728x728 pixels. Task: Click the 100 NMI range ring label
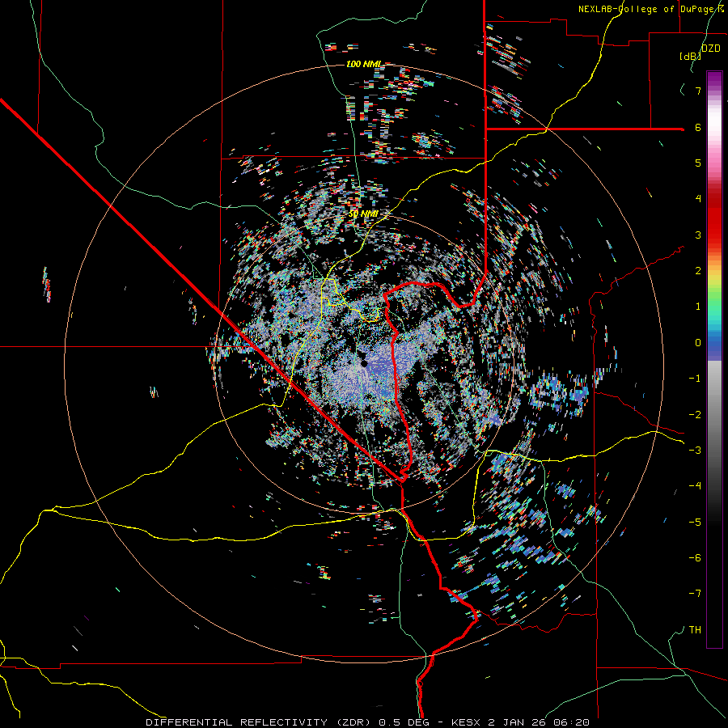coord(364,64)
